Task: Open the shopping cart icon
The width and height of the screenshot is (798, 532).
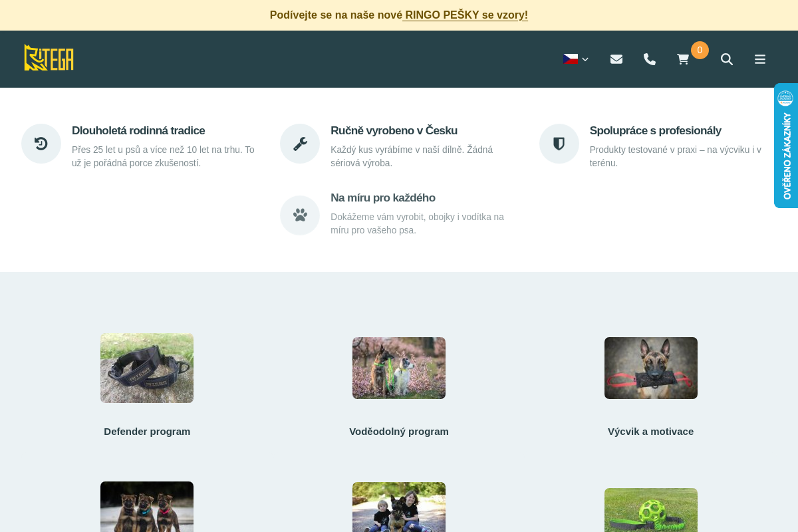Action: click(x=683, y=59)
